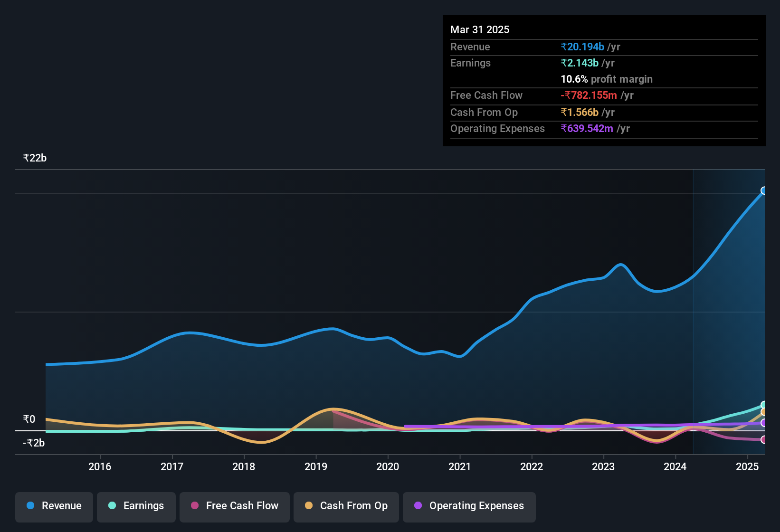This screenshot has width=780, height=532.
Task: Click the Operating Expenses endpoint marker
Action: tap(764, 423)
